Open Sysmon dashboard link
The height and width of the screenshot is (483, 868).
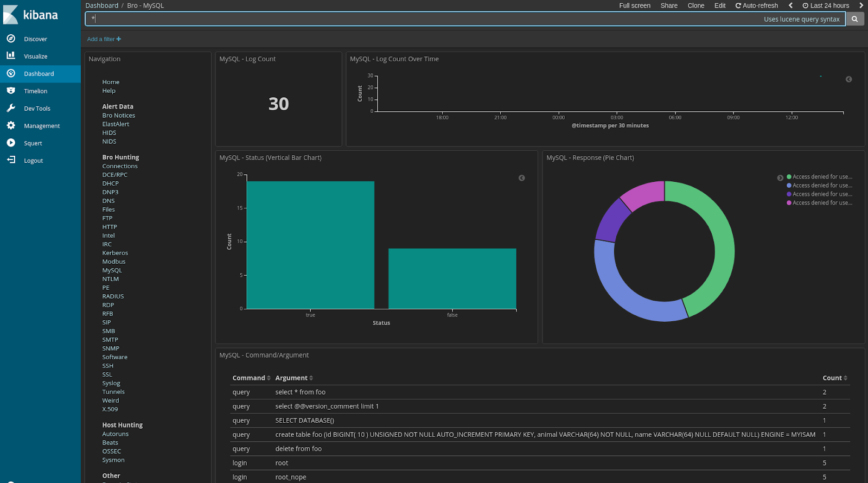pyautogui.click(x=113, y=460)
